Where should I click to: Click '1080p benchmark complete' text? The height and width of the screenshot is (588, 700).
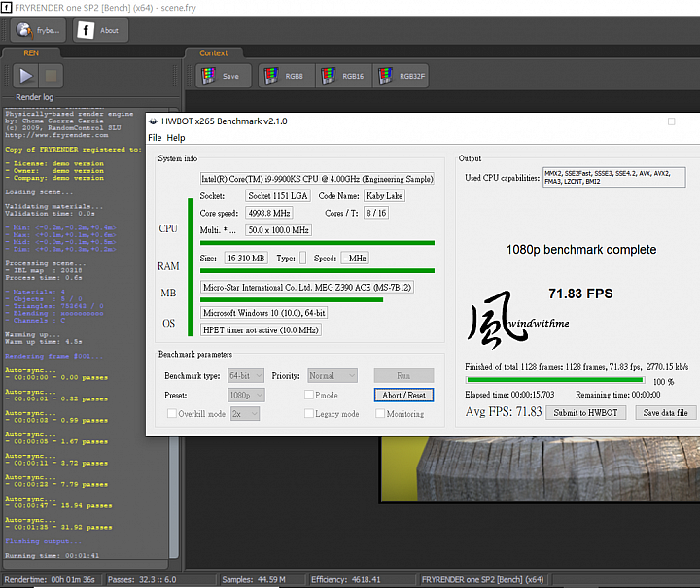[x=580, y=250]
